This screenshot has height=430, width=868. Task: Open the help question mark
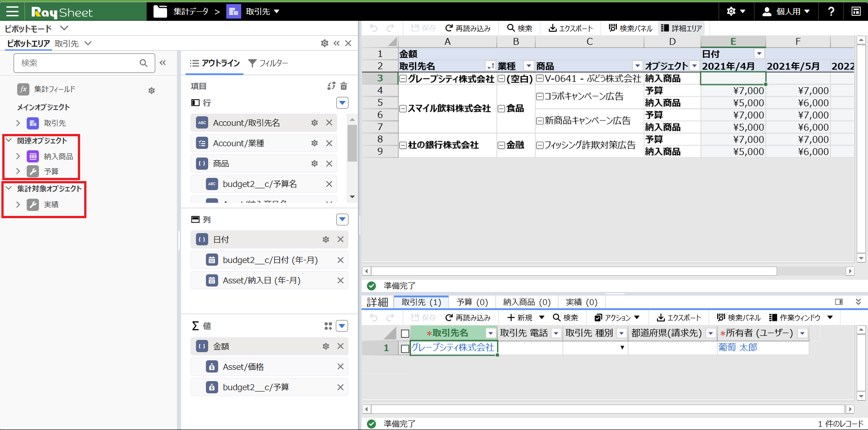(x=831, y=11)
